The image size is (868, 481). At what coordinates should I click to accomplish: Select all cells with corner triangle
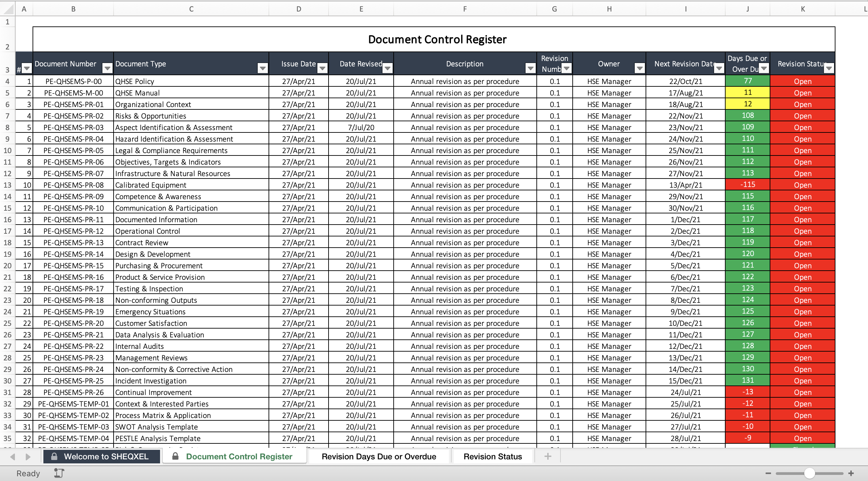point(7,9)
